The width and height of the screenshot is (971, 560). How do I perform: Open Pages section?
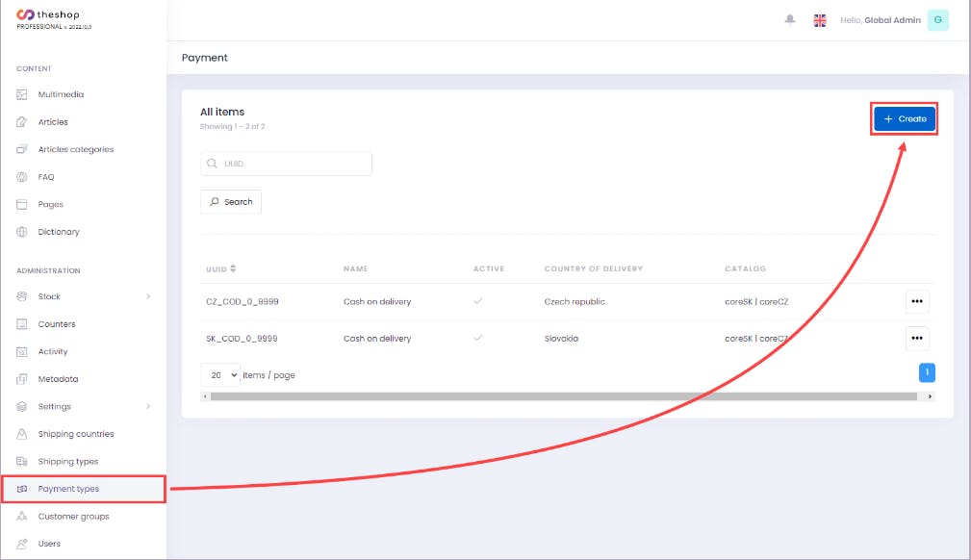[50, 204]
